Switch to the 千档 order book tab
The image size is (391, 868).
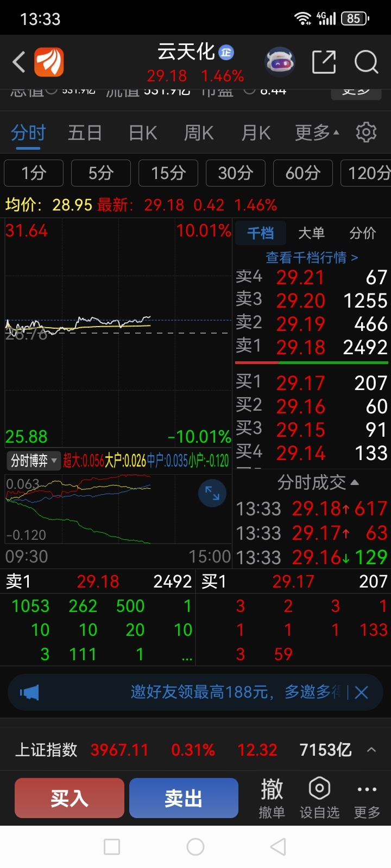[261, 233]
